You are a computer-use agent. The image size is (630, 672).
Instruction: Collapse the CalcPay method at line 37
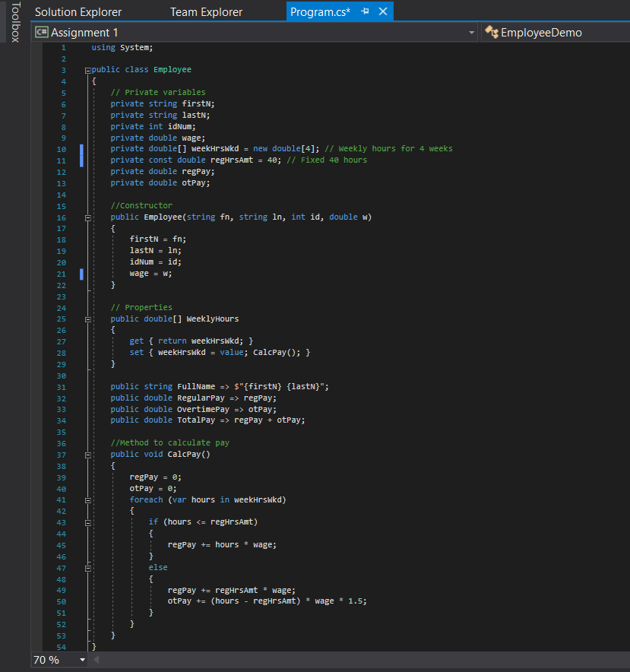pos(87,454)
